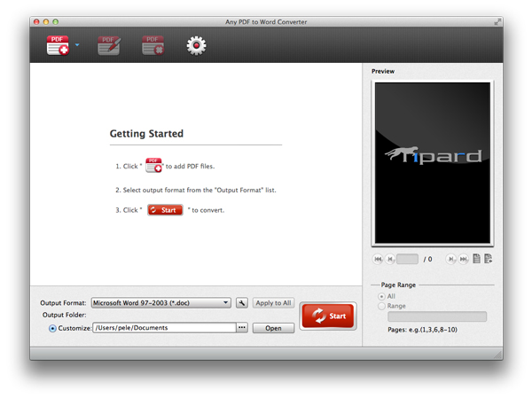Click the page export icon beside preview controls
Image resolution: width=532 pixels, height=398 pixels.
(489, 259)
